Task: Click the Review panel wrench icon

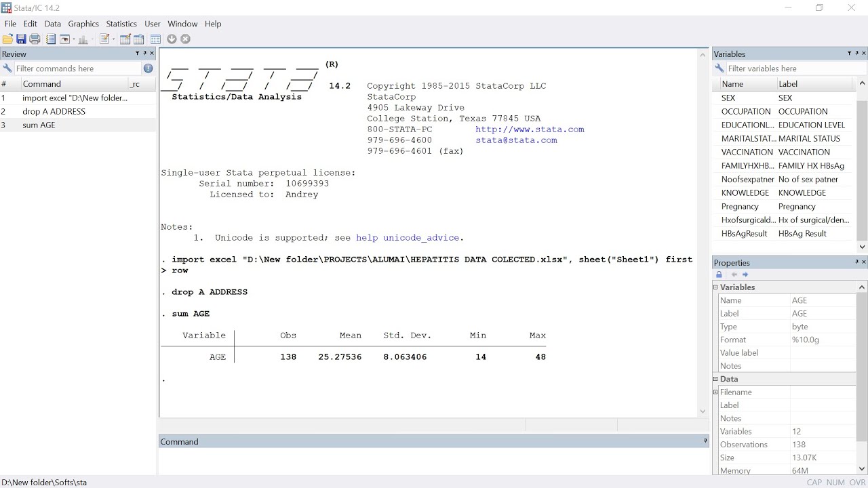Action: pos(7,68)
